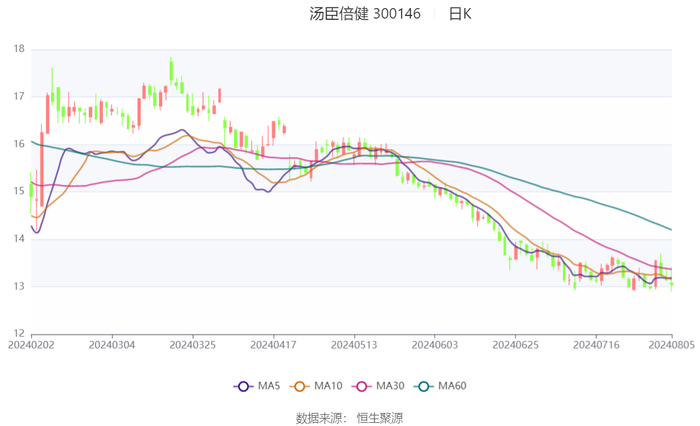Click the 20240625 date axis label

(516, 345)
